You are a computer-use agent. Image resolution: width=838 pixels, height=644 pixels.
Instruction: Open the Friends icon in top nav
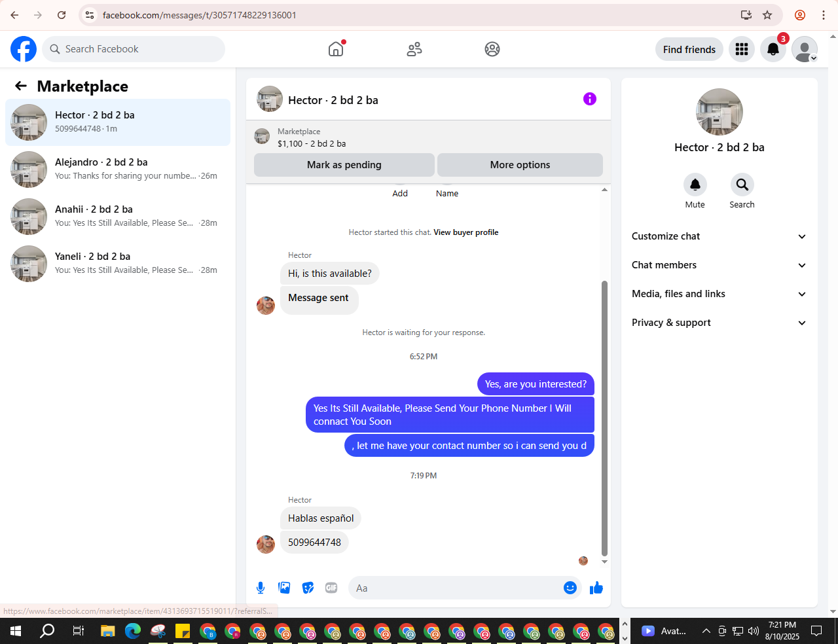click(x=414, y=49)
